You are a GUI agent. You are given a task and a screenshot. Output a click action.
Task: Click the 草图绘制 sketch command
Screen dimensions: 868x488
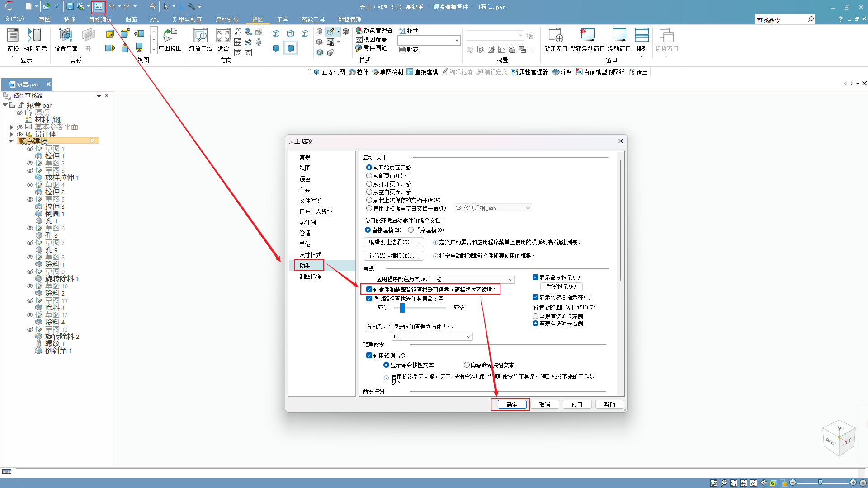(x=387, y=72)
